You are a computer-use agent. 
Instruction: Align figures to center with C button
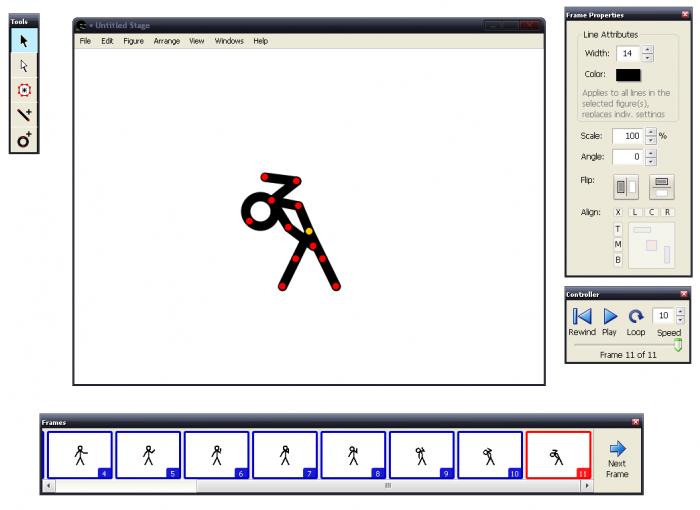tap(651, 212)
